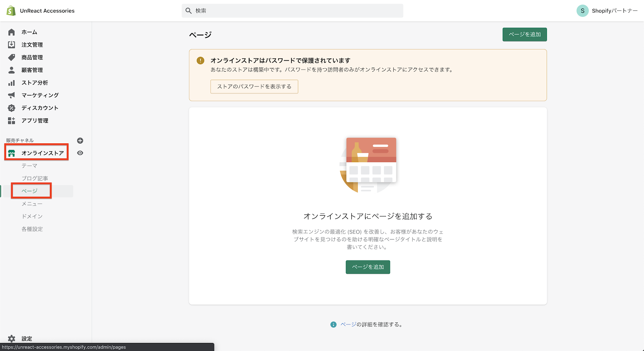Click the 検索 search field
Viewport: 644px width, 351px height.
(292, 11)
